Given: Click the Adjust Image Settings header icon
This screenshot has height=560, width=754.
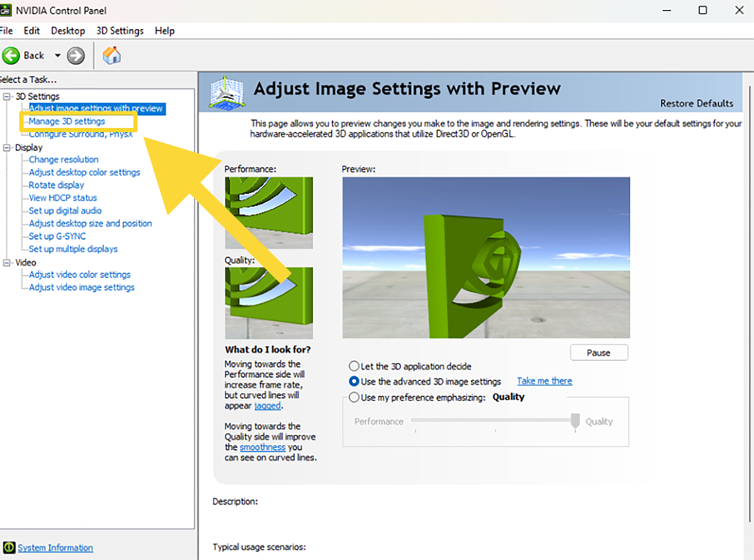Looking at the screenshot, I should coord(227,92).
